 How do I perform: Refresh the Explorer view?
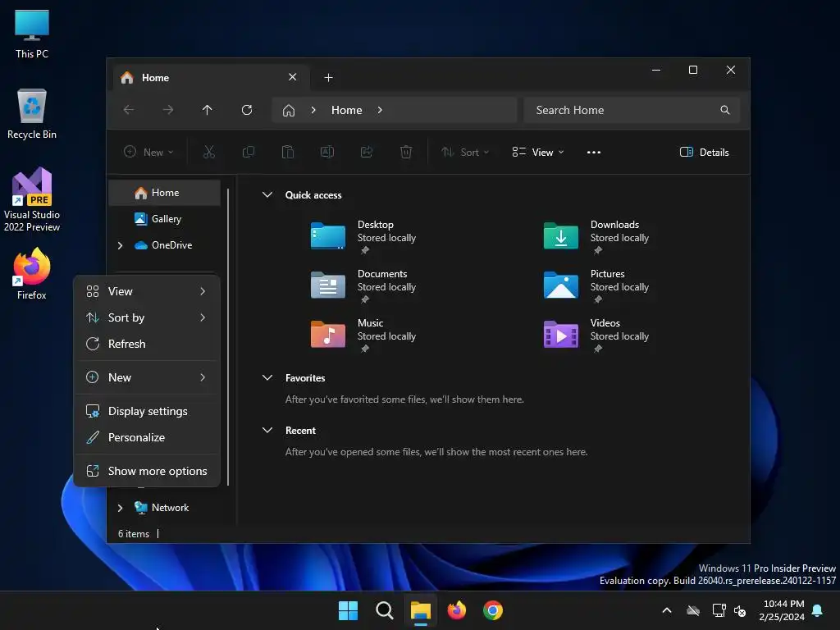(247, 110)
